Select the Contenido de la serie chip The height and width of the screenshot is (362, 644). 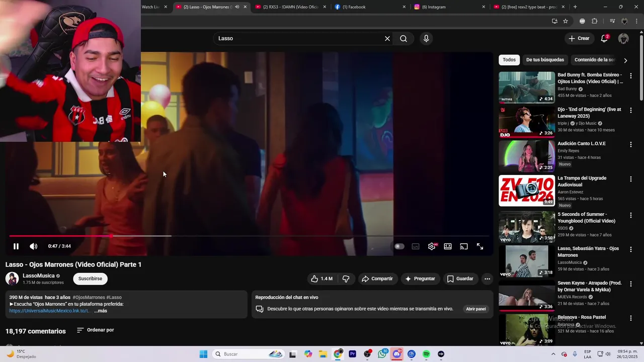[x=595, y=60]
